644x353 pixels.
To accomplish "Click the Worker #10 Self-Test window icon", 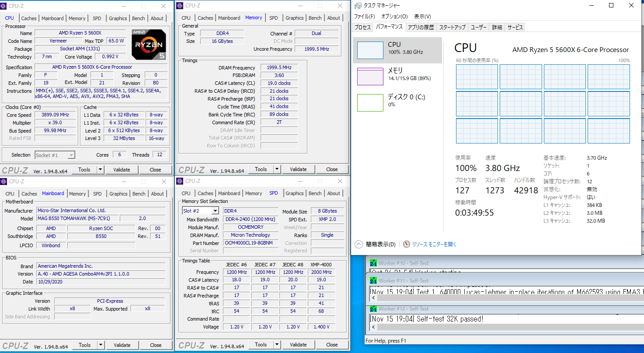I will tap(373, 263).
